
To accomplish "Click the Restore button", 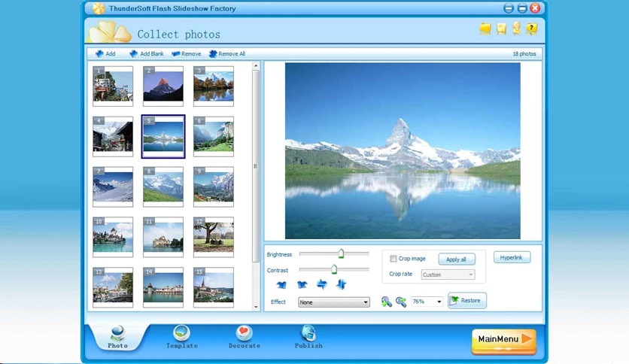I will pyautogui.click(x=467, y=301).
